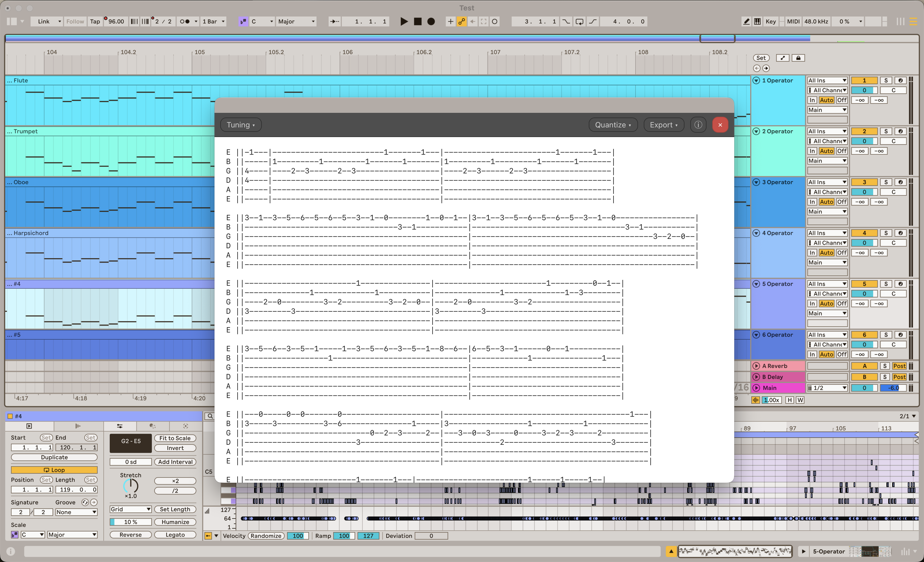Image resolution: width=924 pixels, height=562 pixels.
Task: Collapse the 1 Operator track
Action: (x=756, y=80)
